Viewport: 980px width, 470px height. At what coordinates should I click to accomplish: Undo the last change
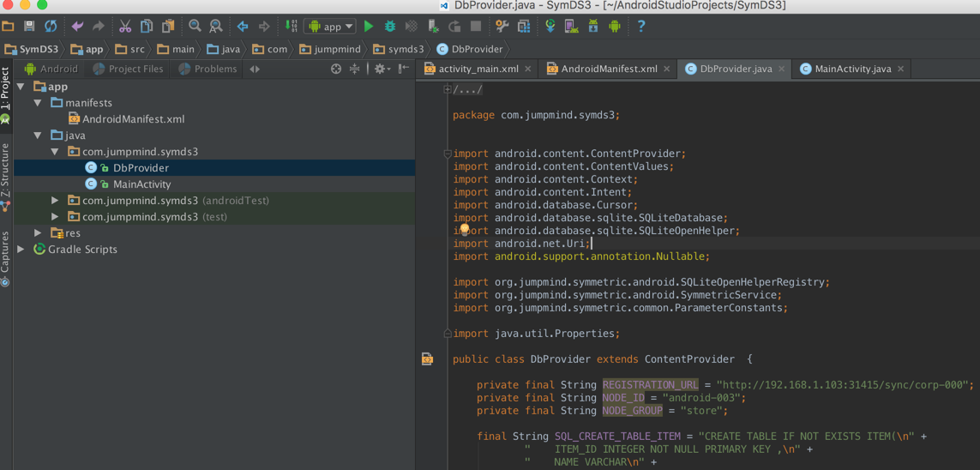(77, 27)
